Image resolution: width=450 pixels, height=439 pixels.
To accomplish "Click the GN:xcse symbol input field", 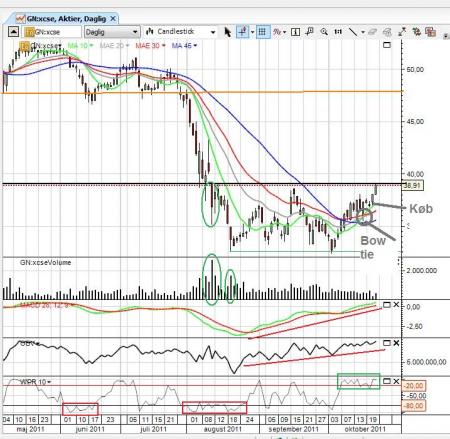I will click(x=53, y=32).
